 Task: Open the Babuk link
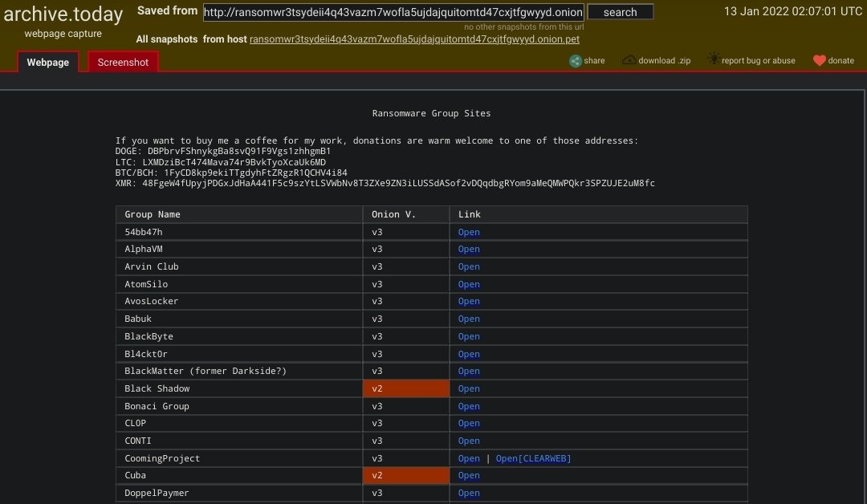[x=468, y=319]
